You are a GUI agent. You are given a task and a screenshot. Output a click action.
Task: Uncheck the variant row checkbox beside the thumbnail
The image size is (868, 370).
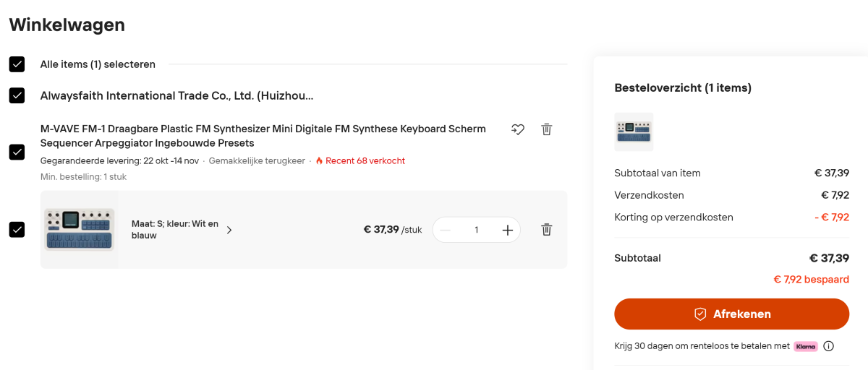pyautogui.click(x=17, y=230)
